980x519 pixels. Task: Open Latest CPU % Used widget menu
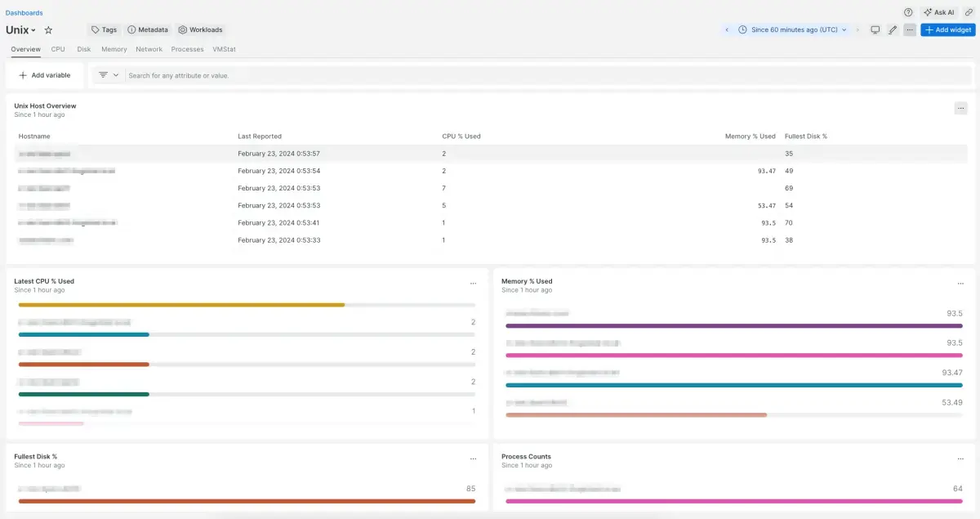tap(473, 284)
